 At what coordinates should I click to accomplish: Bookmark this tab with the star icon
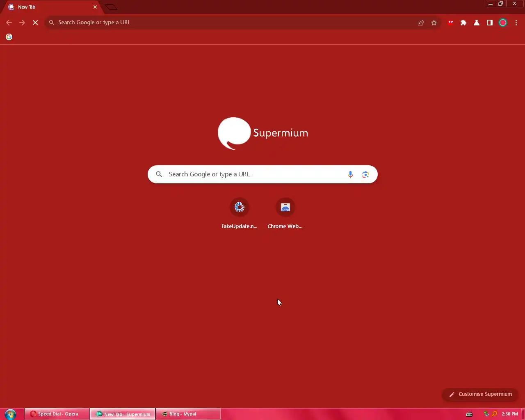point(434,23)
